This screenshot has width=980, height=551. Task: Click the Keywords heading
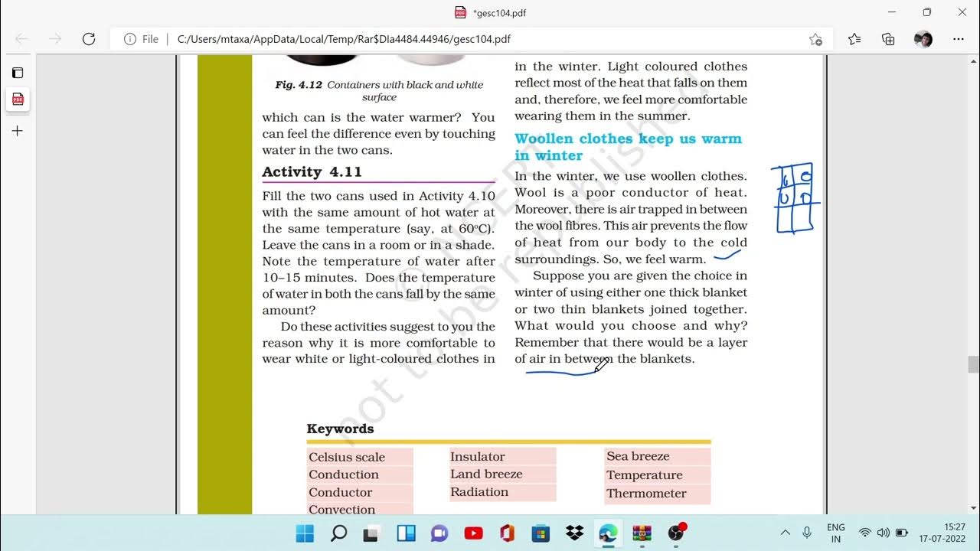click(x=340, y=429)
